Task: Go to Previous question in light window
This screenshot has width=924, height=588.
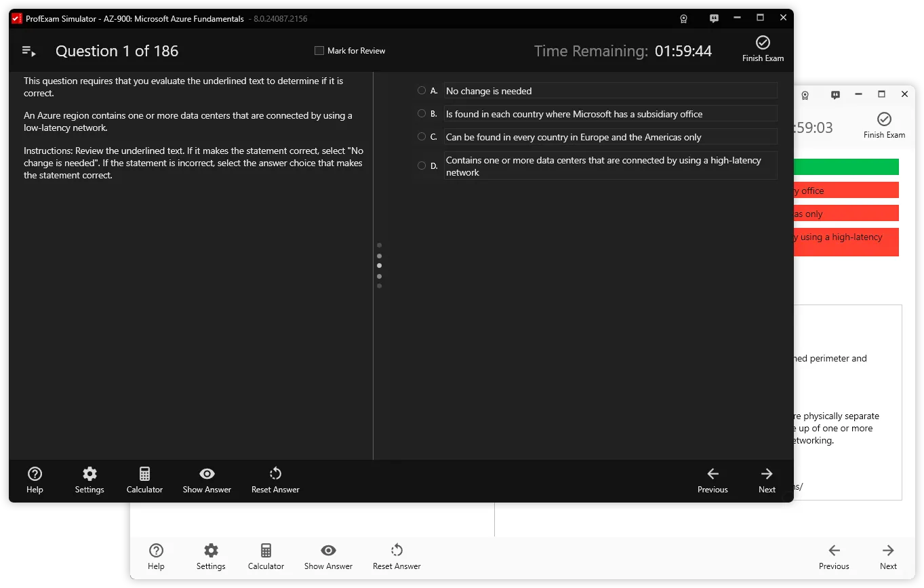Action: [x=834, y=557]
